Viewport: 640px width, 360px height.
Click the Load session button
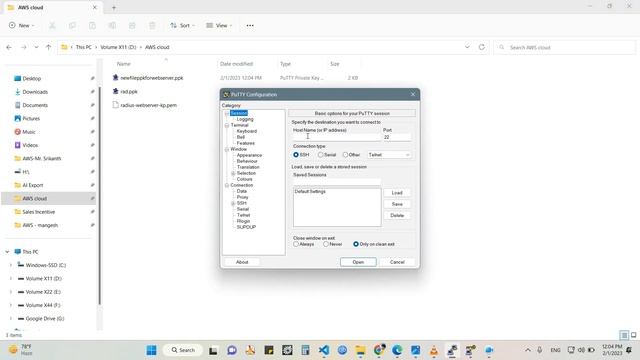click(x=397, y=193)
